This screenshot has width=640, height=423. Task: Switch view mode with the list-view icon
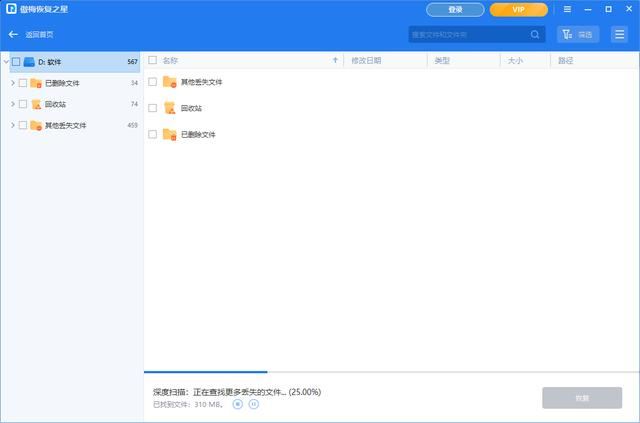coord(619,35)
